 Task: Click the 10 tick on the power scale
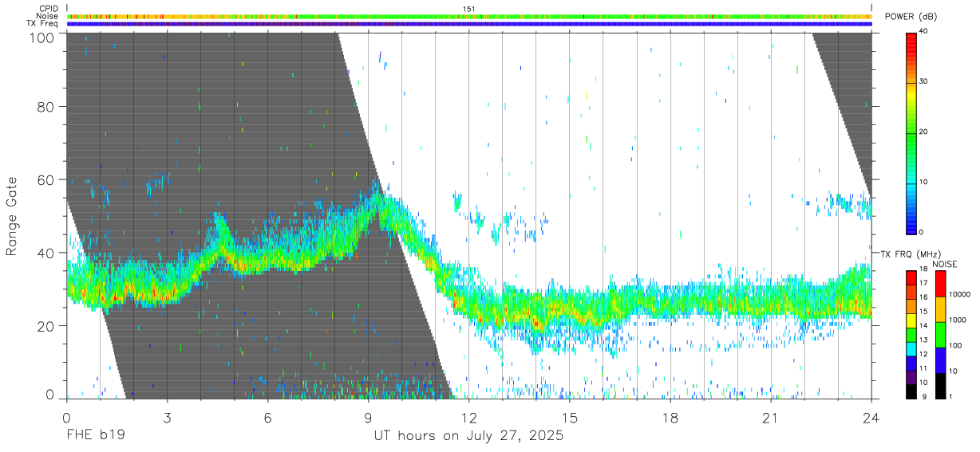tap(924, 183)
